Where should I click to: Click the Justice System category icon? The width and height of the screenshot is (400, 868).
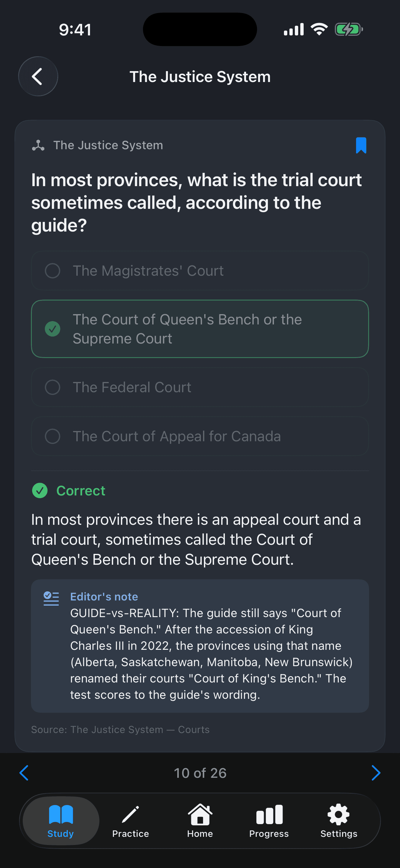(38, 145)
